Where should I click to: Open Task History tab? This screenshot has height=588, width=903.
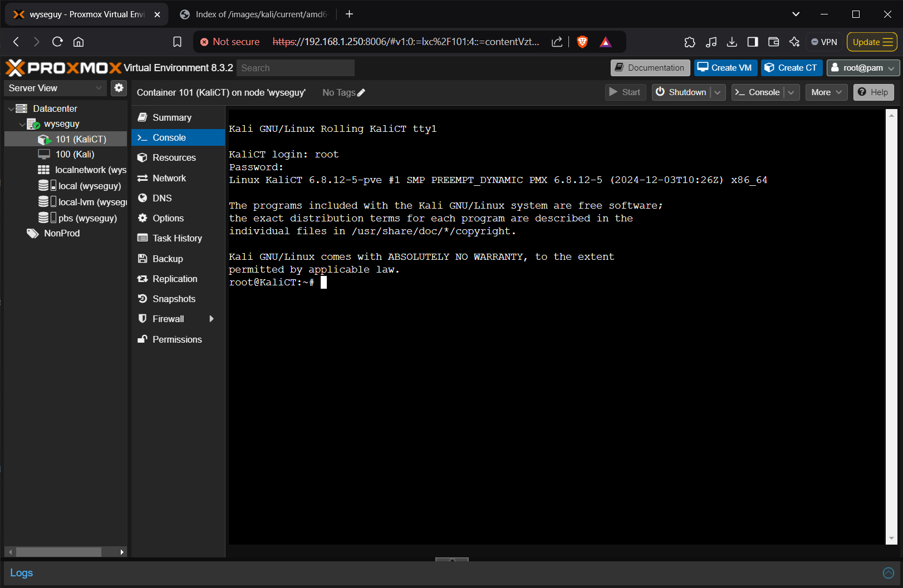[178, 238]
